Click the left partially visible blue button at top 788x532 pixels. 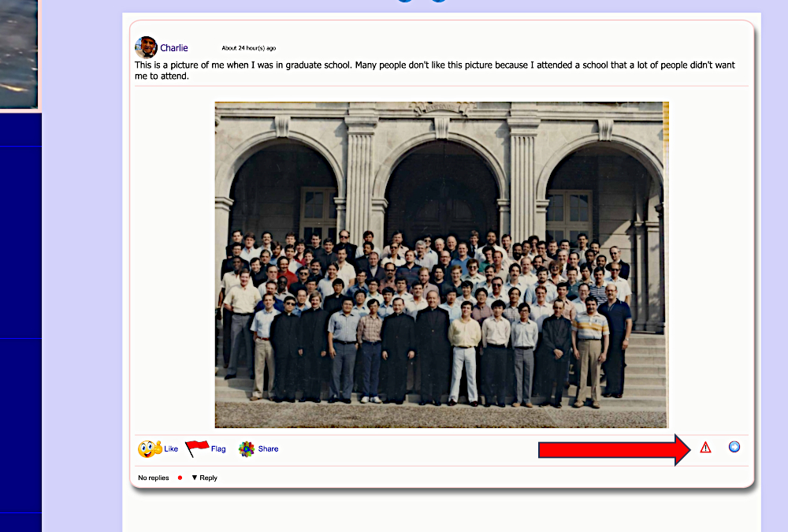pyautogui.click(x=405, y=1)
